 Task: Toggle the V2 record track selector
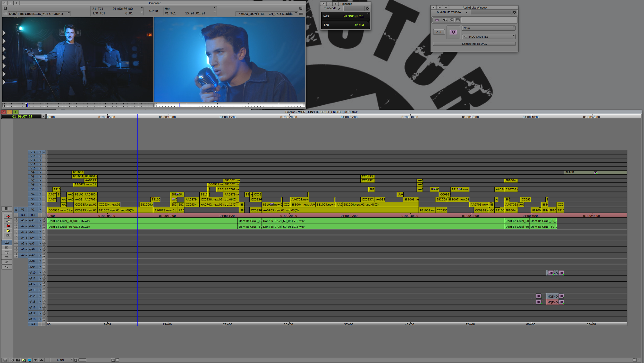(x=33, y=204)
